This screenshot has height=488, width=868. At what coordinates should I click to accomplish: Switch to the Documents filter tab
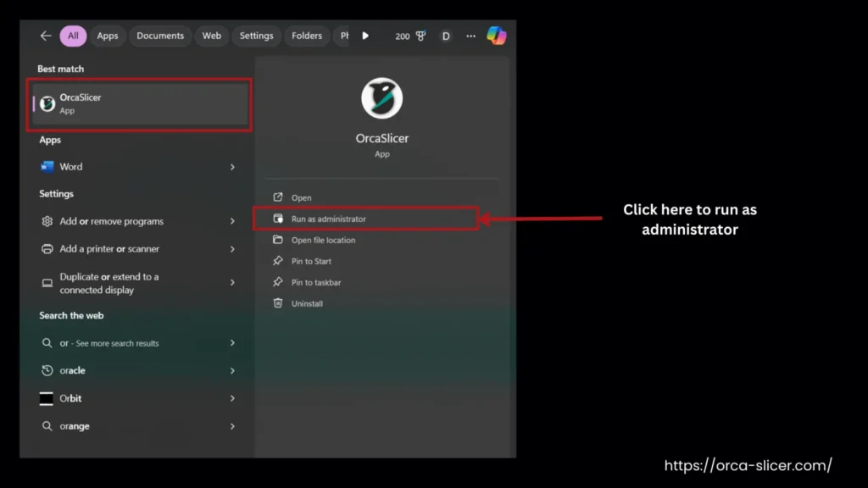pyautogui.click(x=160, y=36)
